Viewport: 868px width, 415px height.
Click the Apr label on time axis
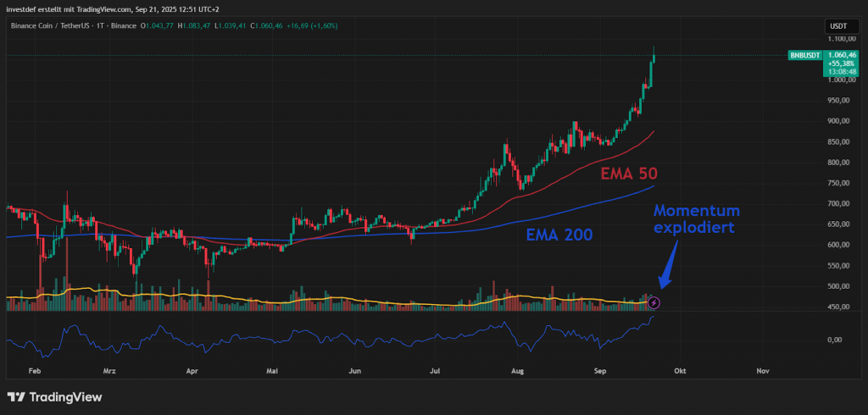(192, 371)
